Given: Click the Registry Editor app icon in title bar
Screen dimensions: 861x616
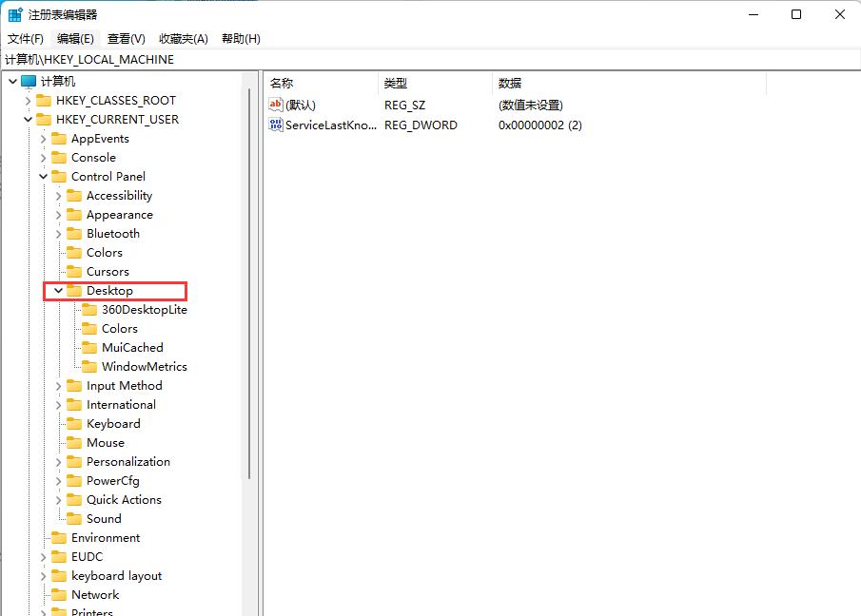Looking at the screenshot, I should [x=16, y=14].
